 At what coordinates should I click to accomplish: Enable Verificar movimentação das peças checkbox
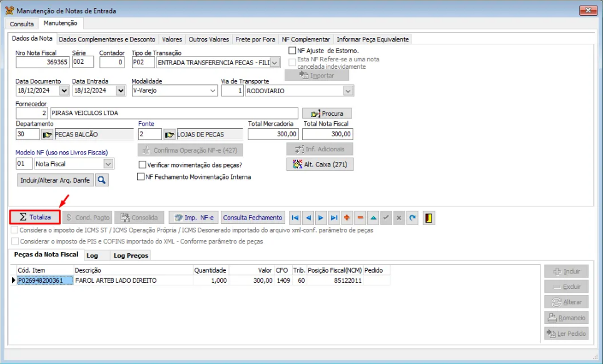(x=142, y=164)
